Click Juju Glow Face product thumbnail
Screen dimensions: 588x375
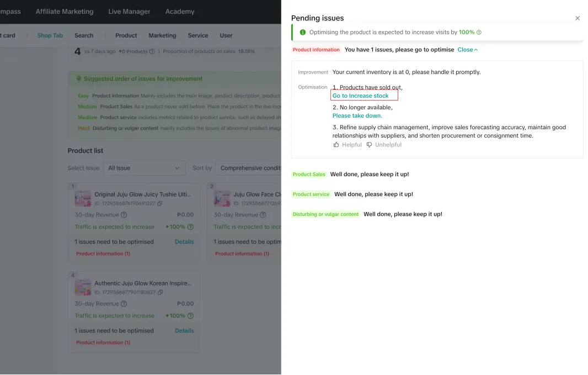point(222,199)
